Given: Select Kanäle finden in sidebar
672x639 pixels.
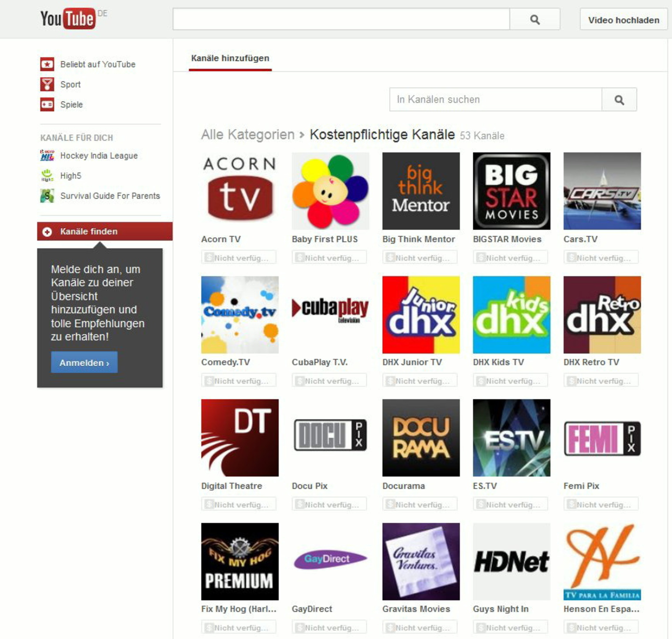Looking at the screenshot, I should click(x=105, y=231).
